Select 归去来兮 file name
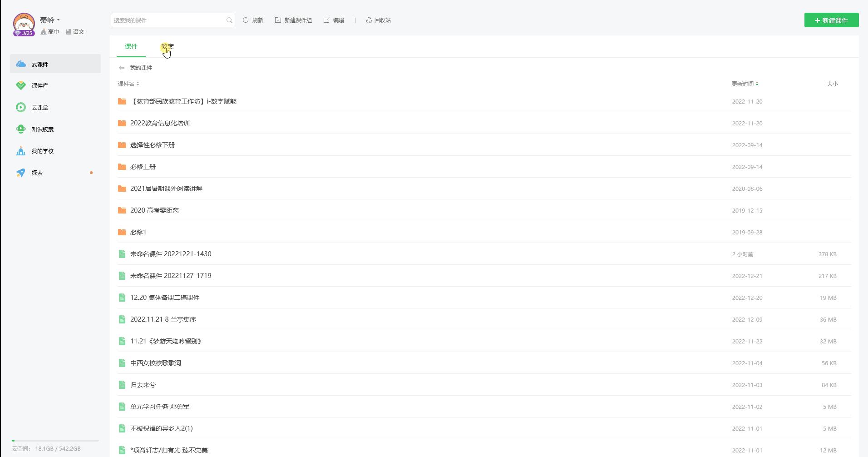Viewport: 868px width, 457px height. [x=143, y=385]
